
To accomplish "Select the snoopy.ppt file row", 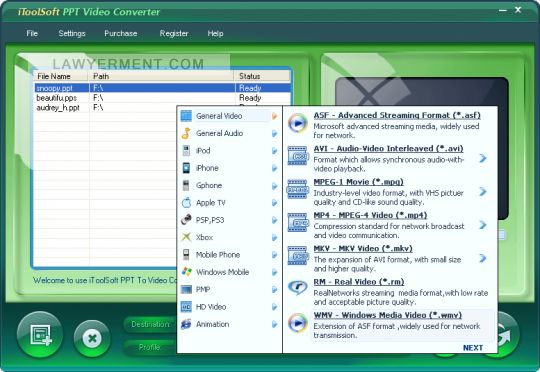I will (162, 88).
